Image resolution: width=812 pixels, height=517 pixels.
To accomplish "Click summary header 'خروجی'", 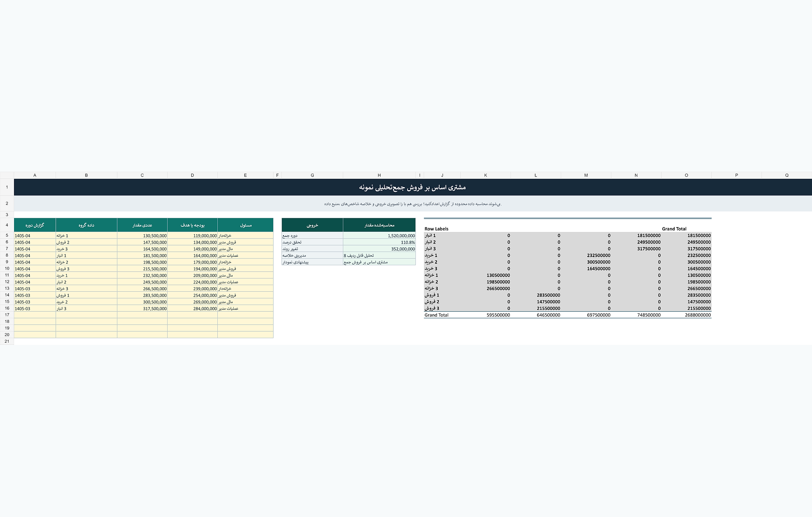I will click(312, 225).
